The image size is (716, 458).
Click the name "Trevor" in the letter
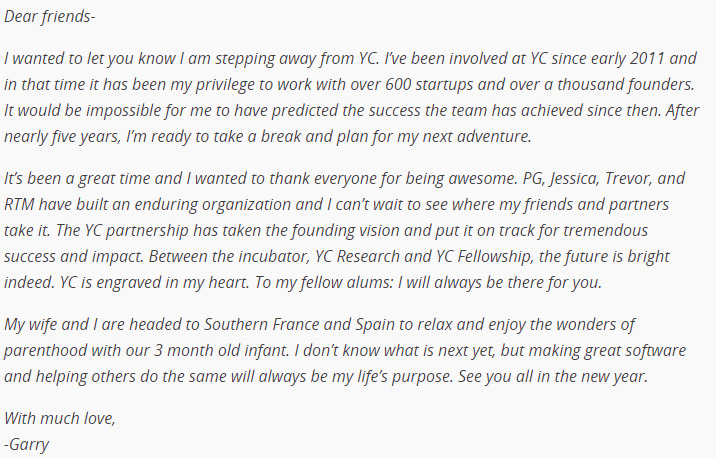tap(629, 180)
